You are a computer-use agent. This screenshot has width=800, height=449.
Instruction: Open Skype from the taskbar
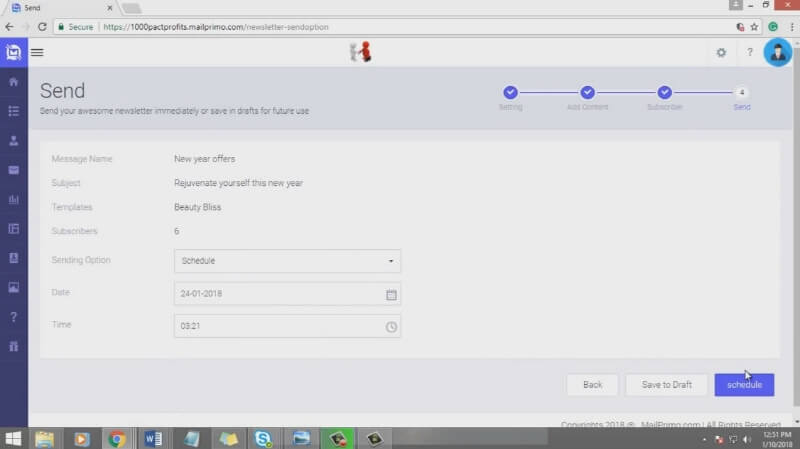click(x=263, y=439)
